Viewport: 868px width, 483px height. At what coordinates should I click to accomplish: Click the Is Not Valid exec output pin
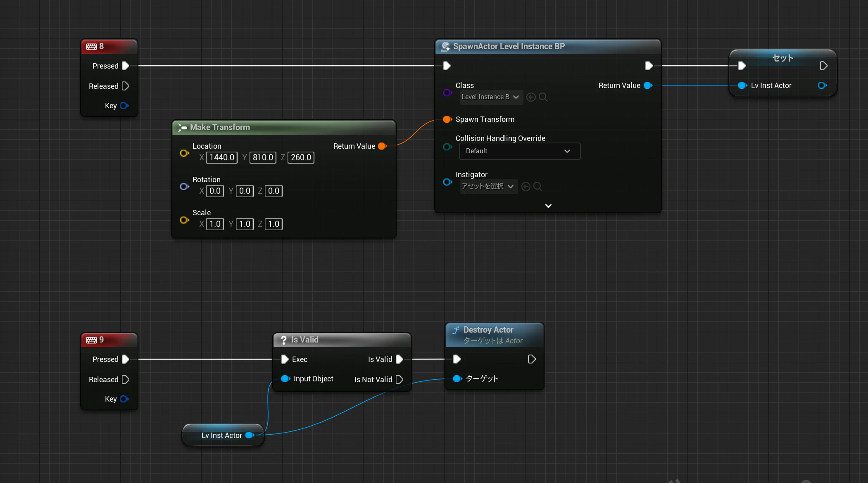tap(400, 379)
